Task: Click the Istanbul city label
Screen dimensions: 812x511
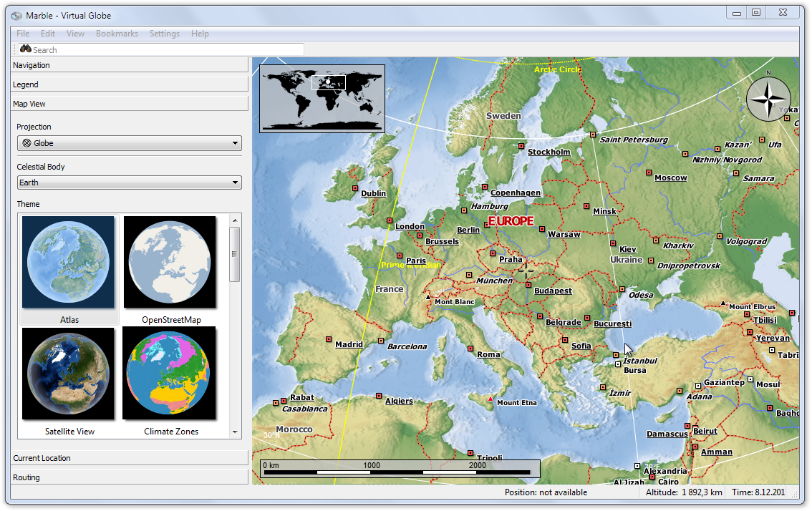Action: [x=640, y=361]
